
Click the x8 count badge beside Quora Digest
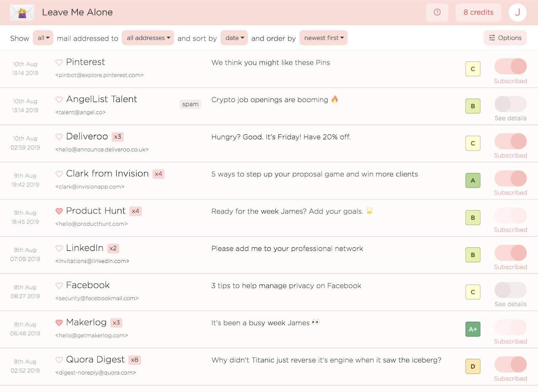click(x=134, y=360)
